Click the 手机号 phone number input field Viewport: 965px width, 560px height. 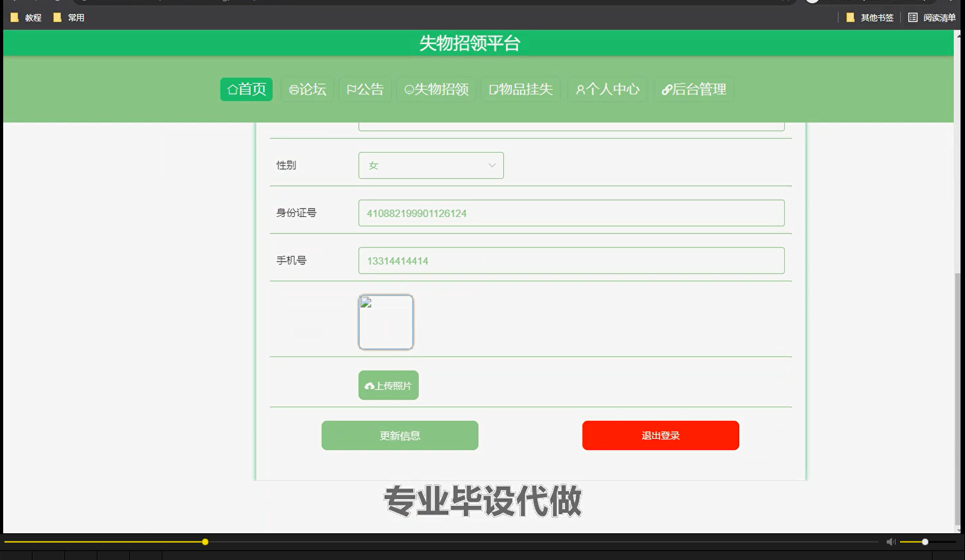(571, 260)
